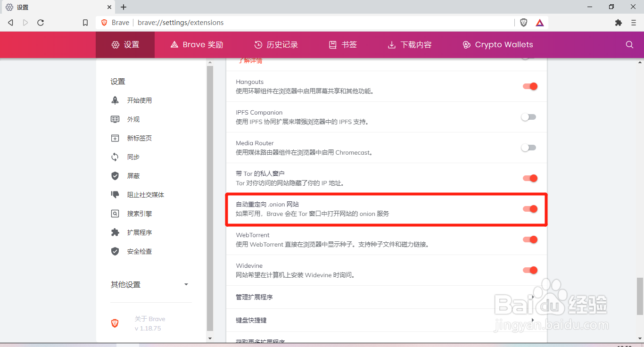Click the red 了解详情 link

[x=249, y=61]
